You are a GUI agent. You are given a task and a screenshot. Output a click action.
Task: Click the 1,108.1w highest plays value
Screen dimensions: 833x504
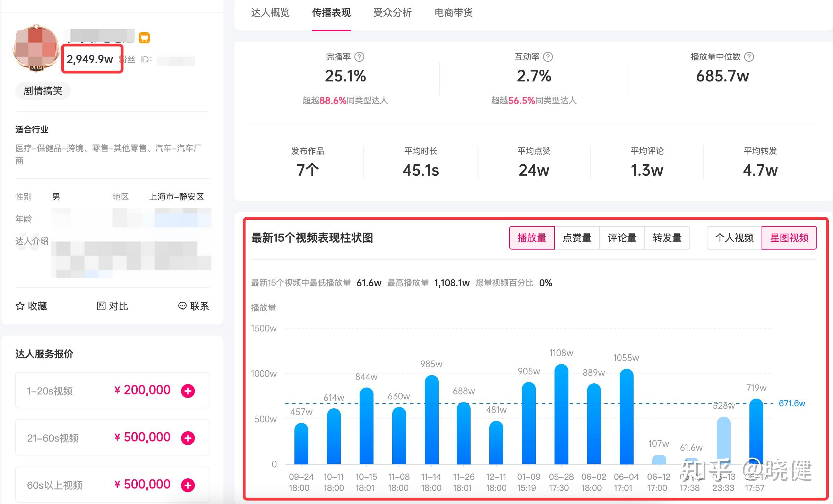452,283
